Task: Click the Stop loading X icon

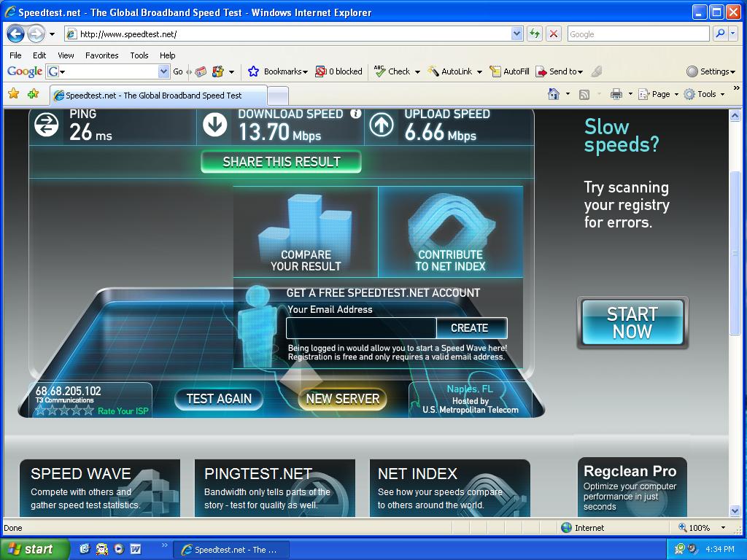Action: click(554, 34)
